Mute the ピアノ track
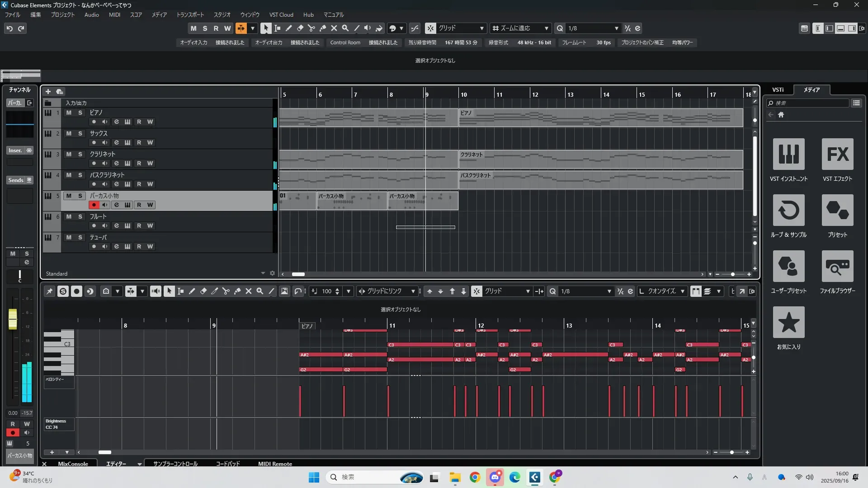 (x=69, y=113)
